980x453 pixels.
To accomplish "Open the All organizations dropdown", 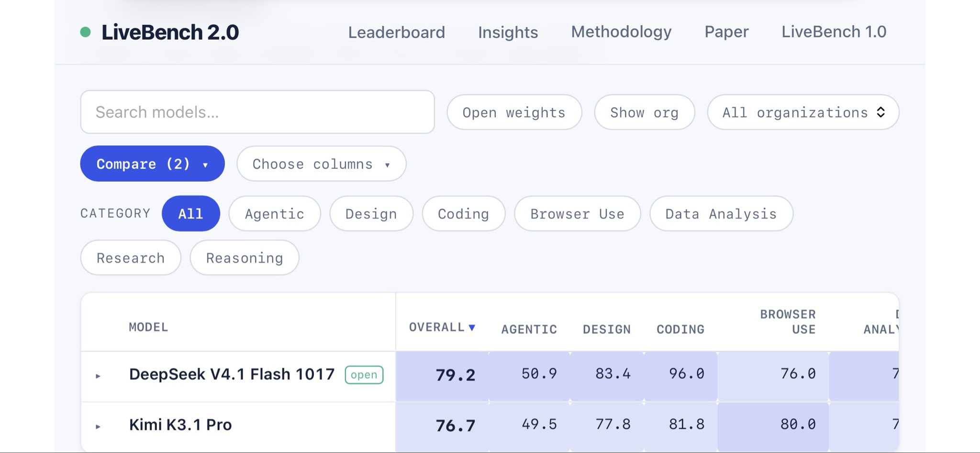I will pyautogui.click(x=803, y=112).
